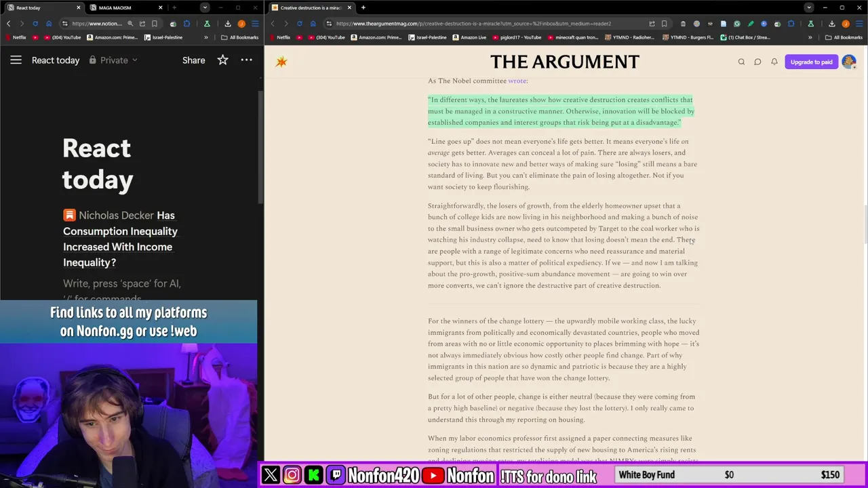The image size is (868, 488).
Task: Expand the Private visibility dropdown in Notion
Action: point(114,60)
